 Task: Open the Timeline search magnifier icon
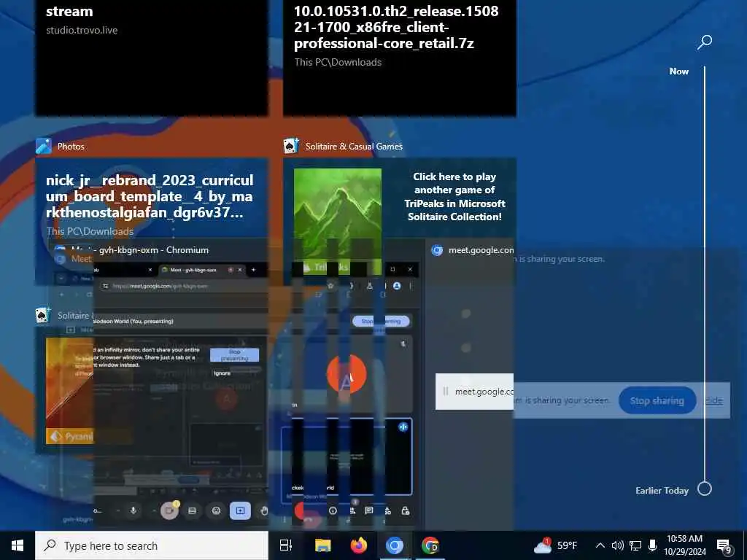point(704,42)
